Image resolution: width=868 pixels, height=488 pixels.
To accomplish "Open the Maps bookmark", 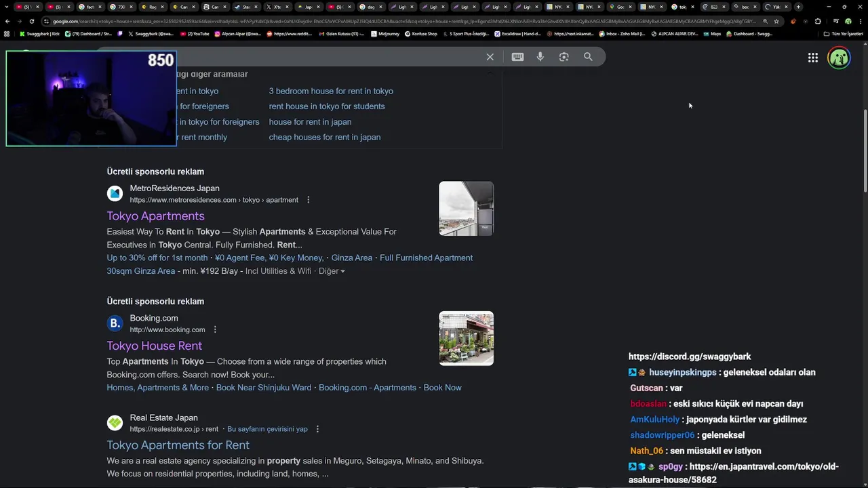I will point(711,33).
